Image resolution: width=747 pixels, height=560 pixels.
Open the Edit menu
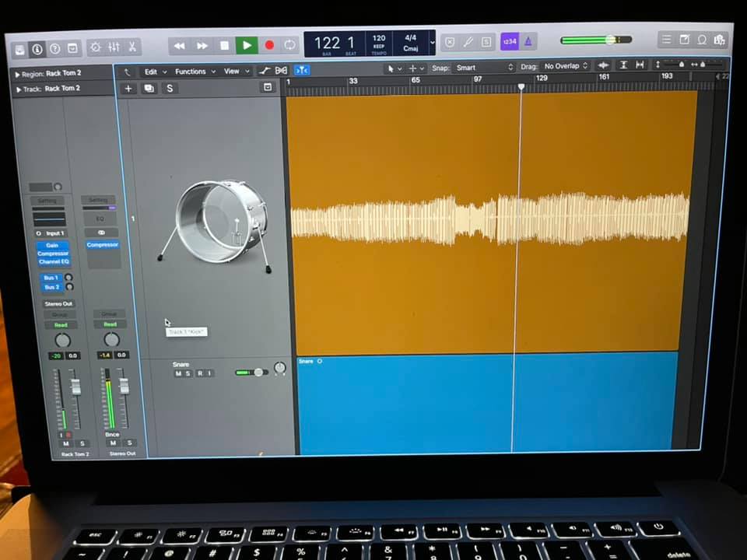point(156,72)
